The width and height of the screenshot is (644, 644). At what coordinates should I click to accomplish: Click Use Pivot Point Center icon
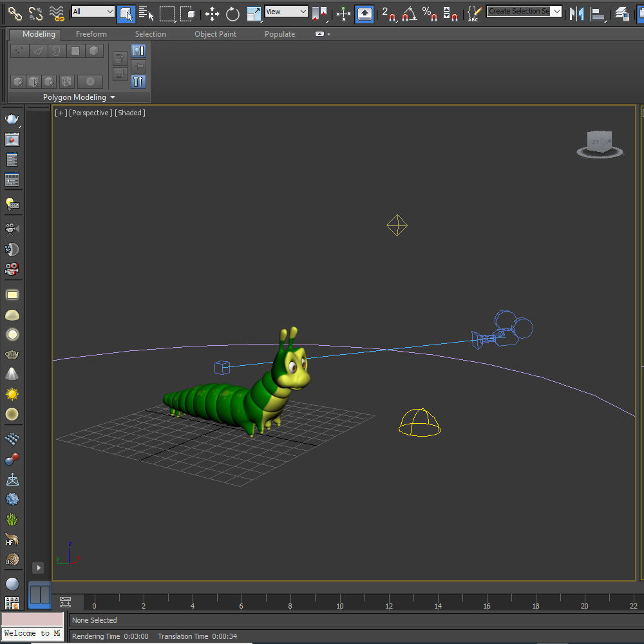tap(319, 14)
